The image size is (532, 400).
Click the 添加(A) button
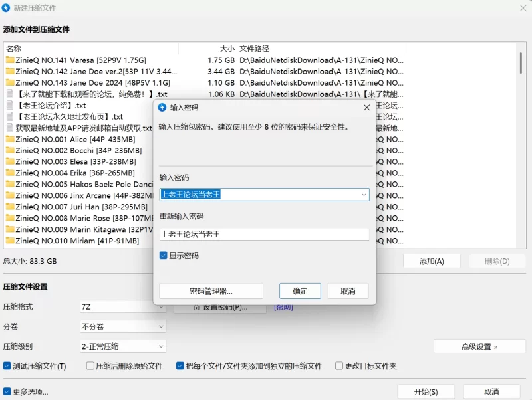(x=432, y=261)
